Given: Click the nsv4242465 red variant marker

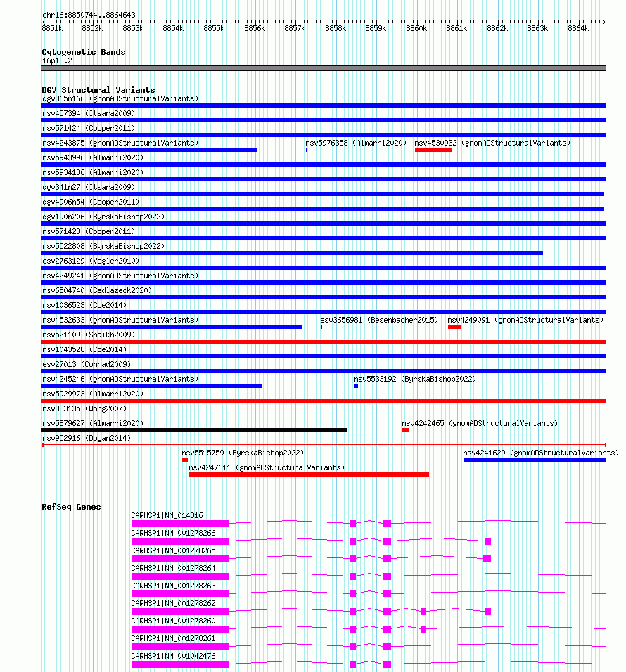Looking at the screenshot, I should click(x=406, y=430).
